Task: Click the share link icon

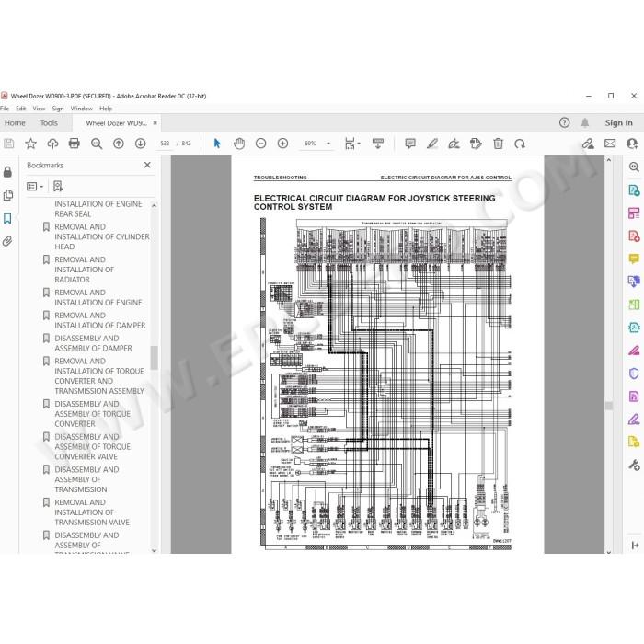Action: (x=588, y=144)
